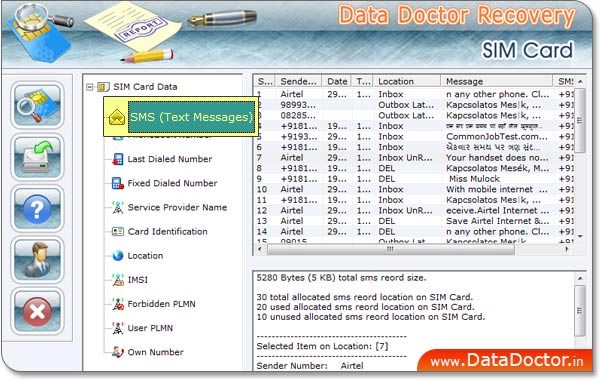
Task: Click sender 98993... in row 2
Action: (298, 105)
